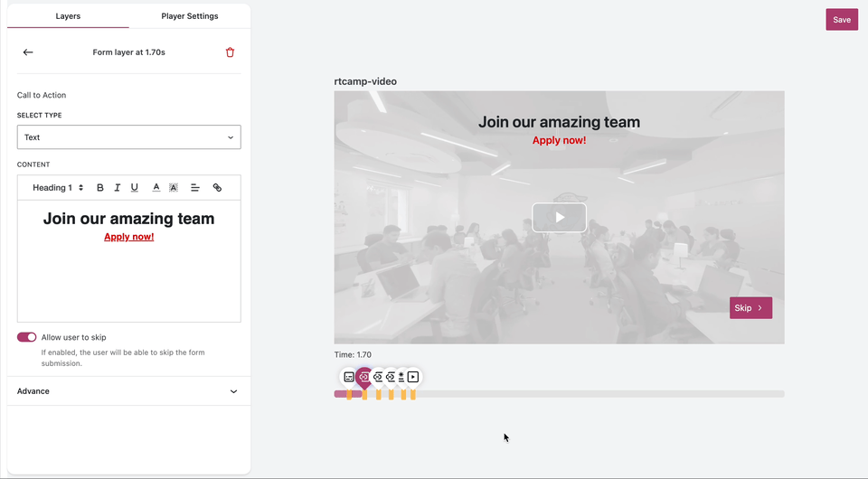Disable the Allow user to skip toggle

pos(26,337)
